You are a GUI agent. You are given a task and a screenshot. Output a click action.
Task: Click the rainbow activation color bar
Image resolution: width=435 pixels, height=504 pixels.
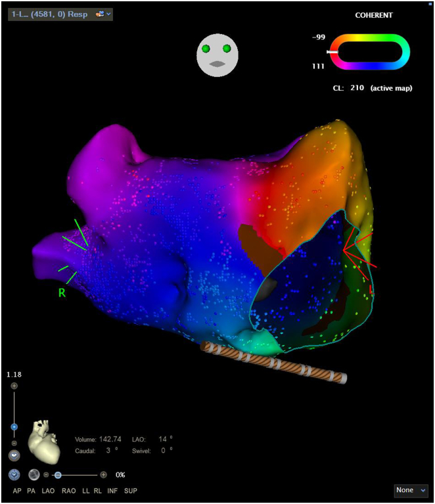[369, 51]
